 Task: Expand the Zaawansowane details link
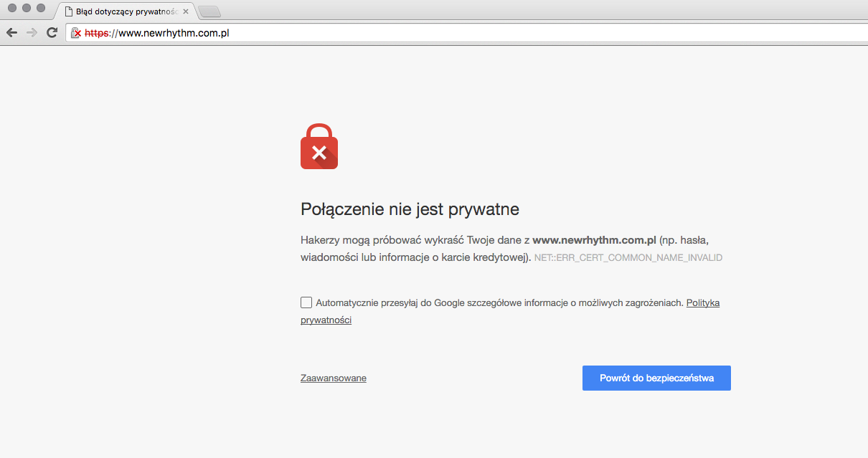pos(334,378)
